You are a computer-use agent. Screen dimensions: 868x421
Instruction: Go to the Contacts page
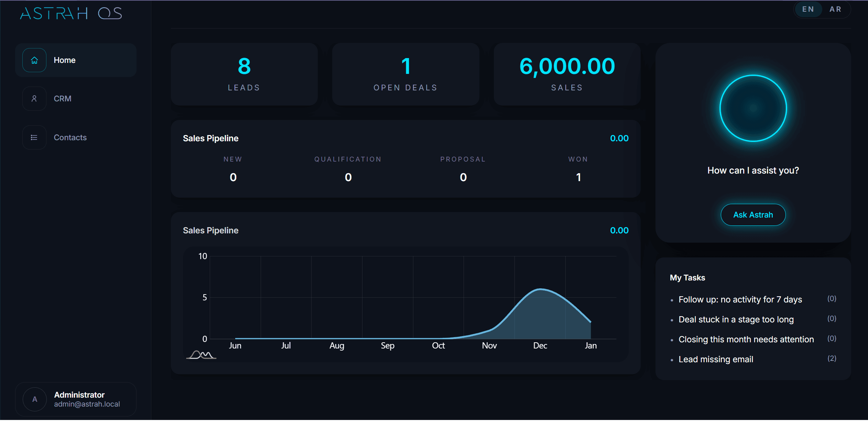click(70, 137)
